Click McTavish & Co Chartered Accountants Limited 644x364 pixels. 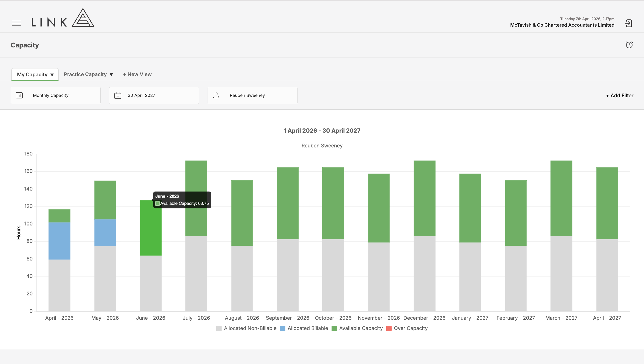[x=562, y=25]
